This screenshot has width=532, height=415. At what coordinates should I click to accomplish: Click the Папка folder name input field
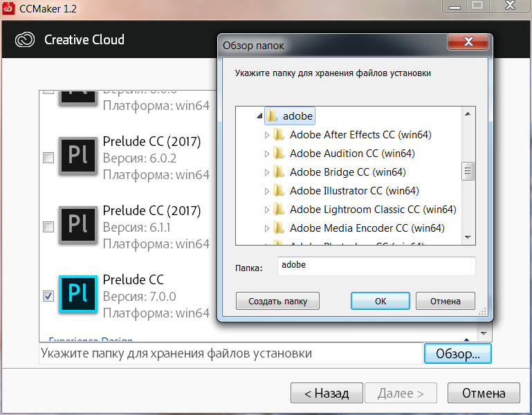point(376,266)
